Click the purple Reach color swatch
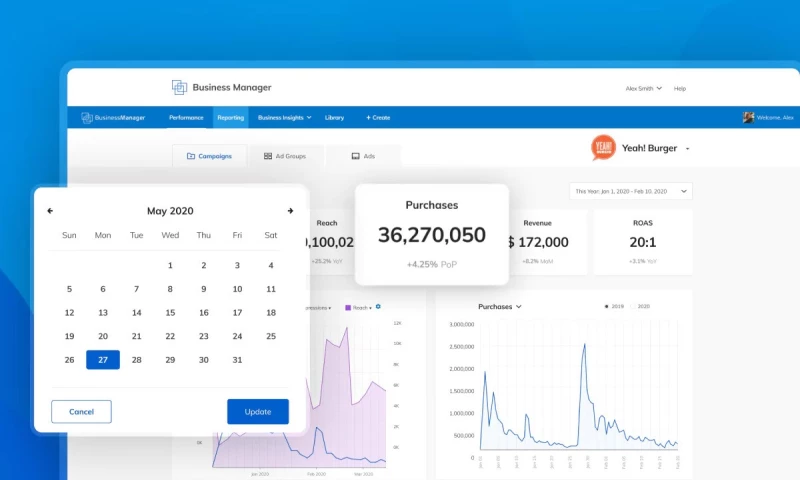The width and height of the screenshot is (800, 480). click(x=348, y=308)
